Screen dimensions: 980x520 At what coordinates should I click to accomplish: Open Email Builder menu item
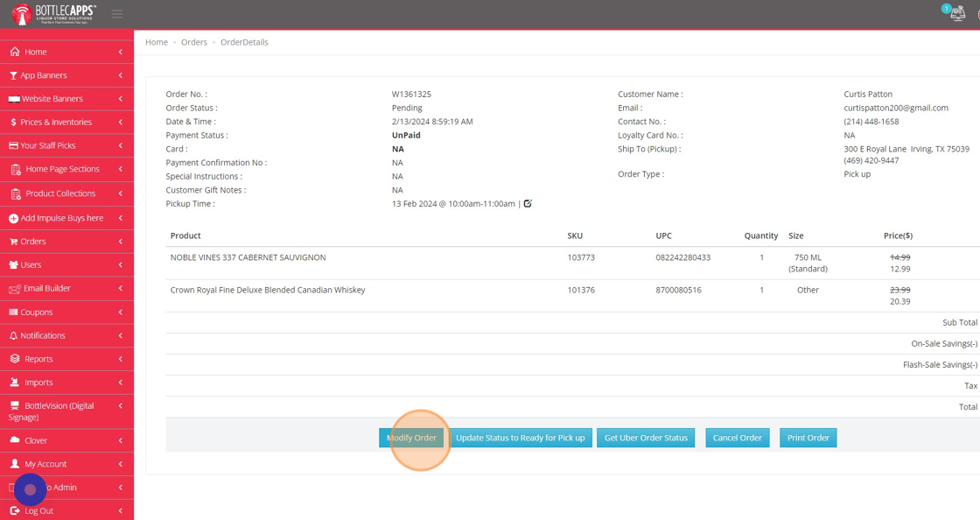click(66, 288)
